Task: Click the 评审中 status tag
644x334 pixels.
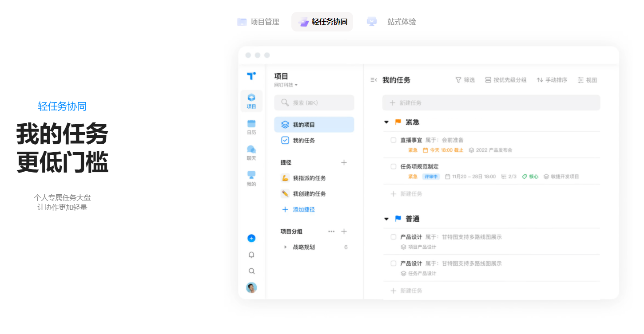Action: pyautogui.click(x=431, y=177)
